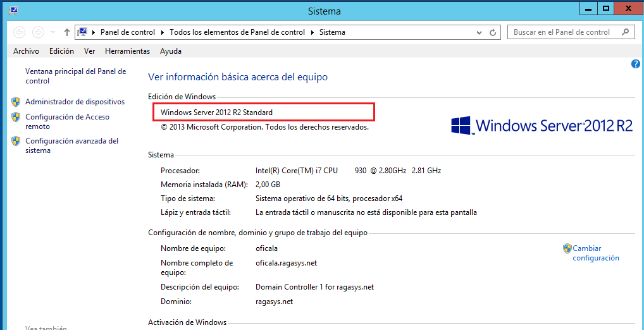Expand arrow before Todos los elementos breadcrumb
Image resolution: width=644 pixels, height=330 pixels.
coord(163,32)
